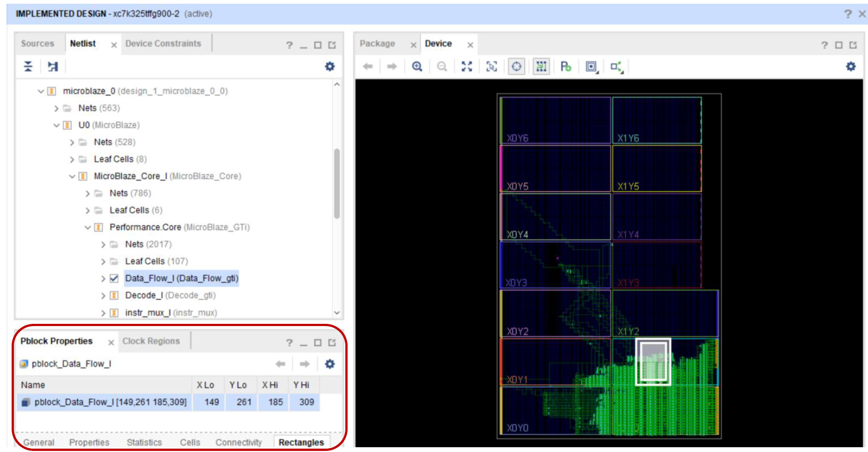Screen dimensions: 868x452
Task: Fit Device view to window
Action: [x=467, y=66]
